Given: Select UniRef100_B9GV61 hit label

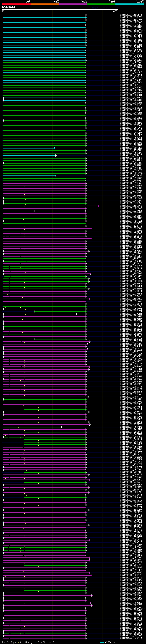Looking at the screenshot, I should click(x=131, y=206).
